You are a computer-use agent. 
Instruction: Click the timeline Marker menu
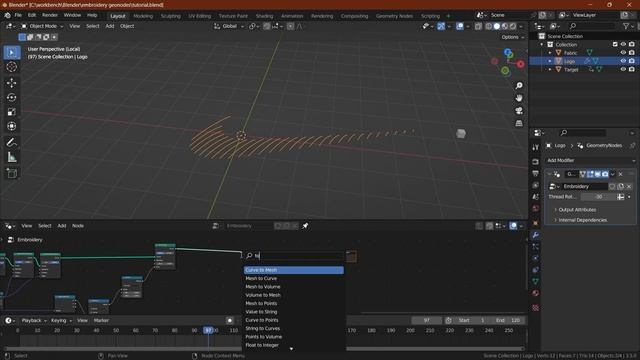101,320
